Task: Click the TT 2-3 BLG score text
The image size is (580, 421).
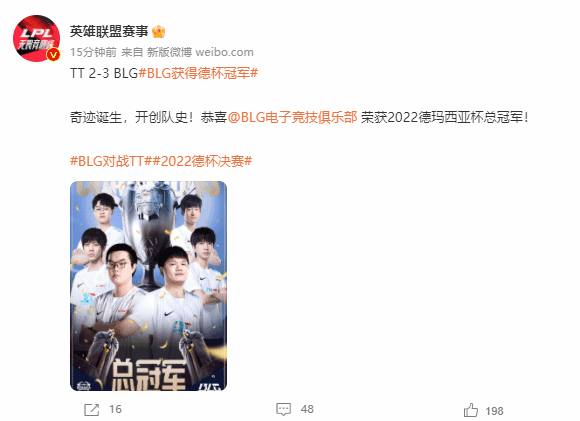Action: click(x=104, y=73)
